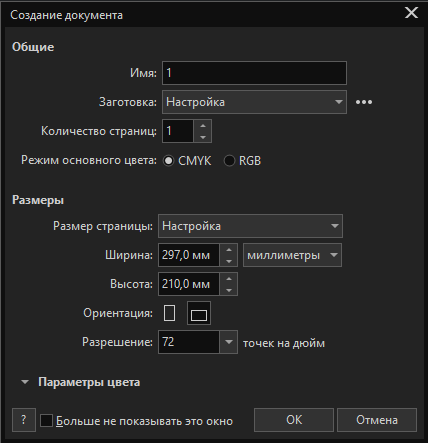Image resolution: width=428 pixels, height=443 pixels.
Task: Focus the Ширина value field
Action: pos(189,255)
